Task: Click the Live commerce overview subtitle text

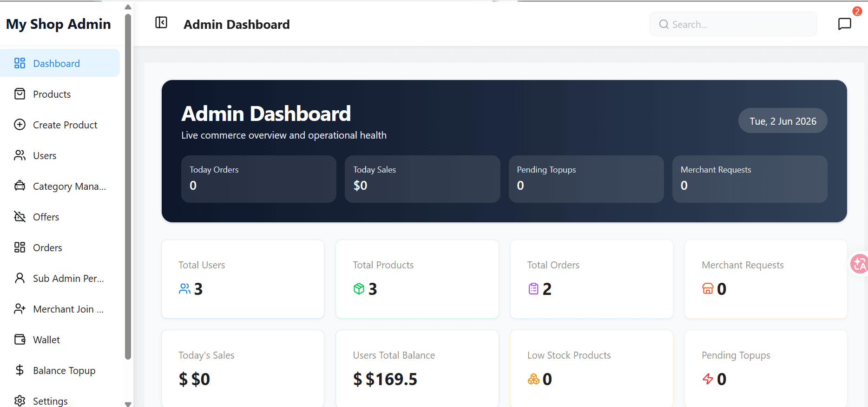Action: [x=284, y=135]
